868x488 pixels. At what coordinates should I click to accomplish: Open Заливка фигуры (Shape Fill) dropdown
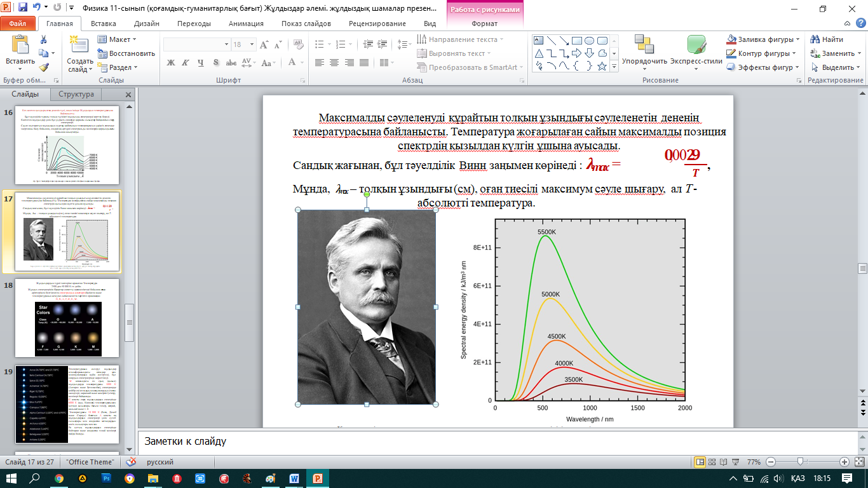tap(763, 39)
